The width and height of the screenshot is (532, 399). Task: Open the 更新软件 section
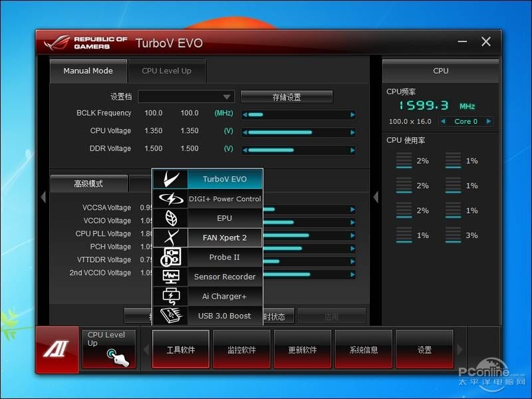303,349
